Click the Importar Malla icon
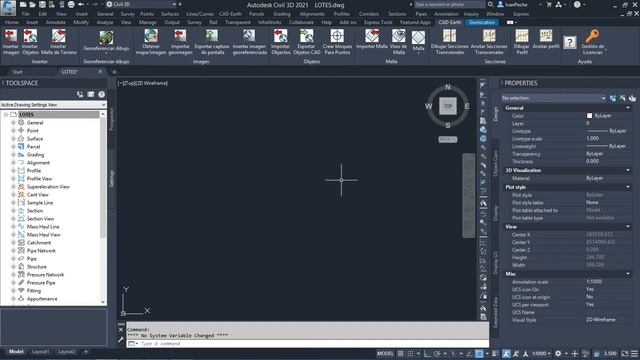 [372, 36]
